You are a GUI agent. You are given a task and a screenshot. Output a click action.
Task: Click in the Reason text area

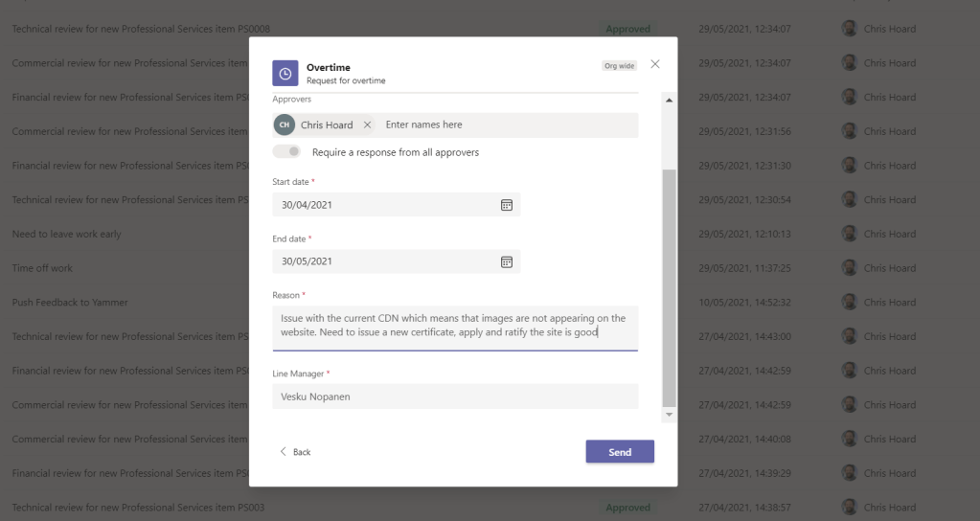454,327
